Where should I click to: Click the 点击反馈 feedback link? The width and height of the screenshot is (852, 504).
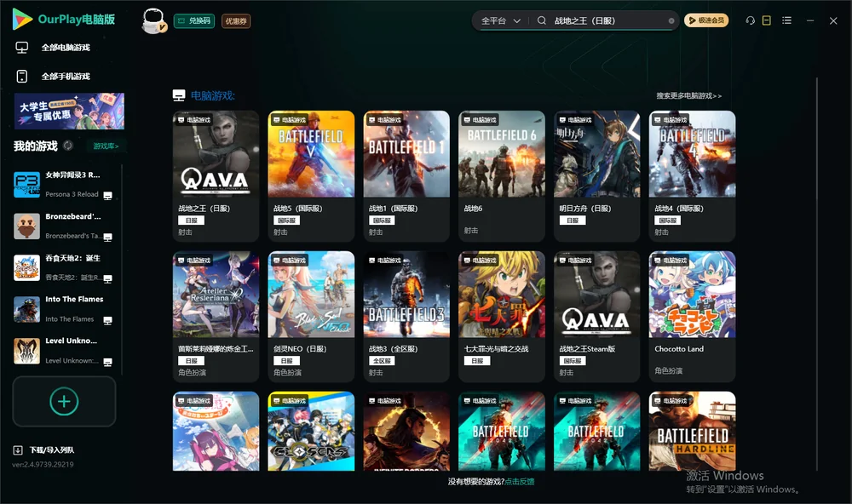[x=520, y=482]
